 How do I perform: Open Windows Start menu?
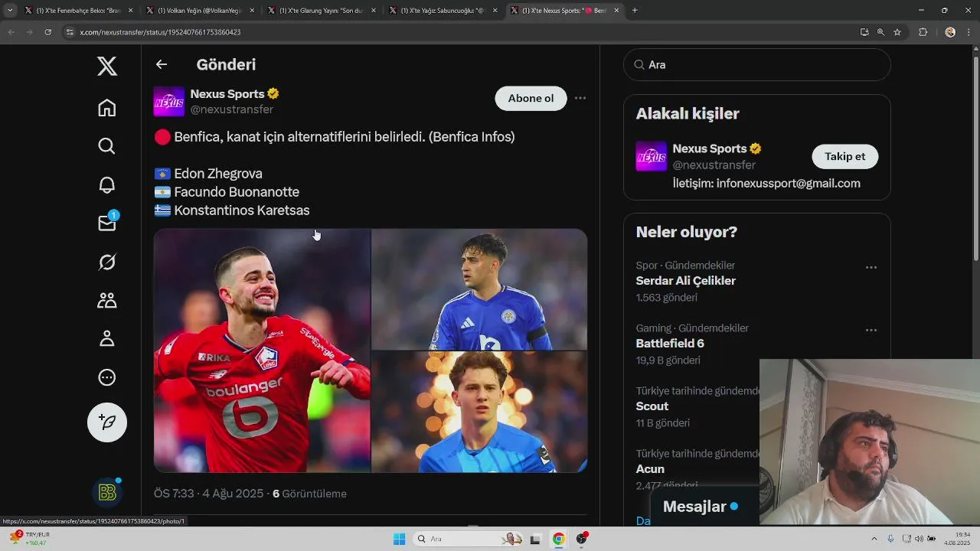399,539
